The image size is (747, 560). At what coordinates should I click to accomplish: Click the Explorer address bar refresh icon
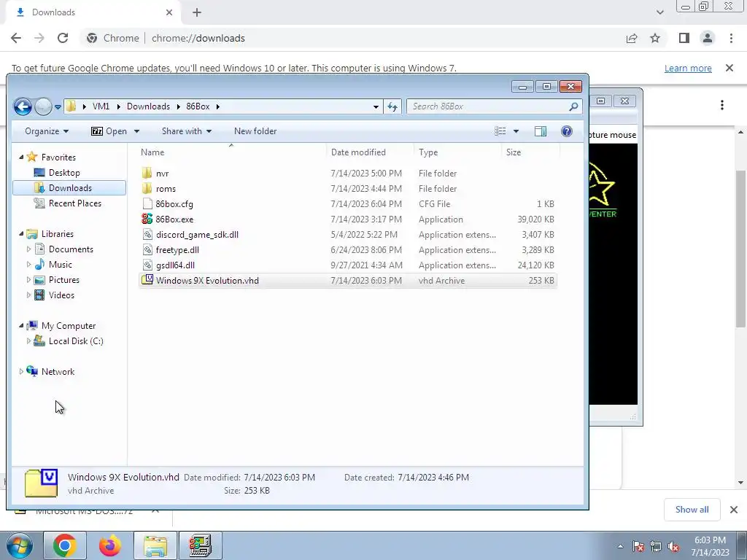pos(392,106)
